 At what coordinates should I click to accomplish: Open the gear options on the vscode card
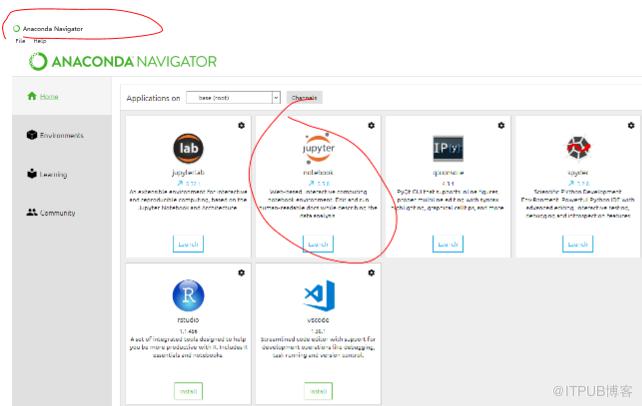371,273
